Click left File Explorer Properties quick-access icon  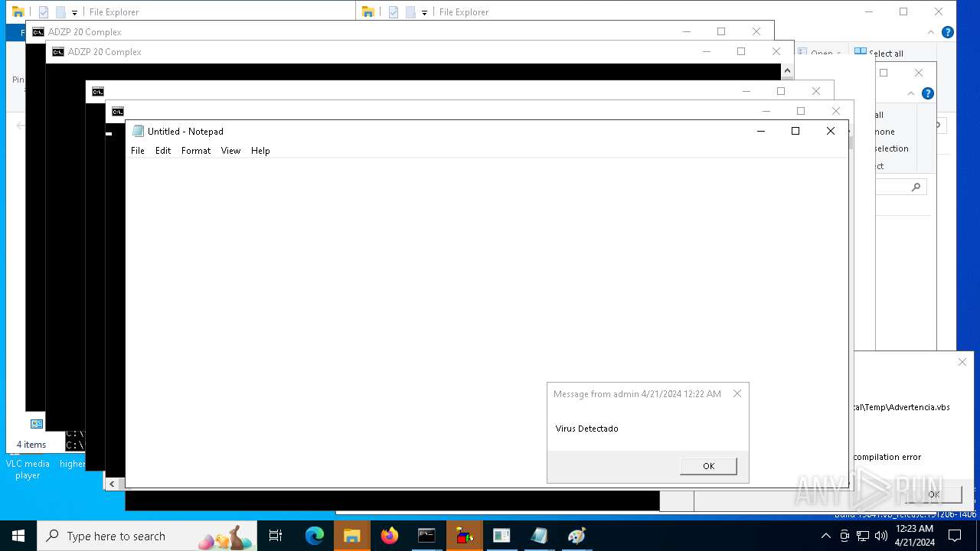click(44, 12)
